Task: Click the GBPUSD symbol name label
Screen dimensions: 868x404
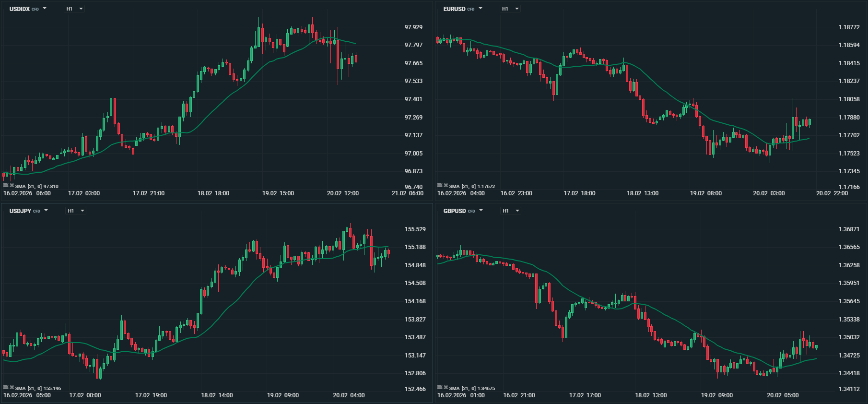Action: point(455,211)
